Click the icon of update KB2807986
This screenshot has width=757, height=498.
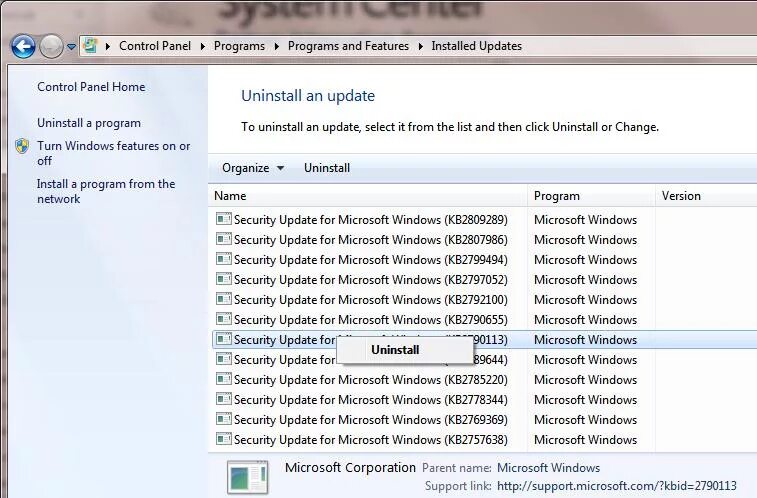pos(224,239)
